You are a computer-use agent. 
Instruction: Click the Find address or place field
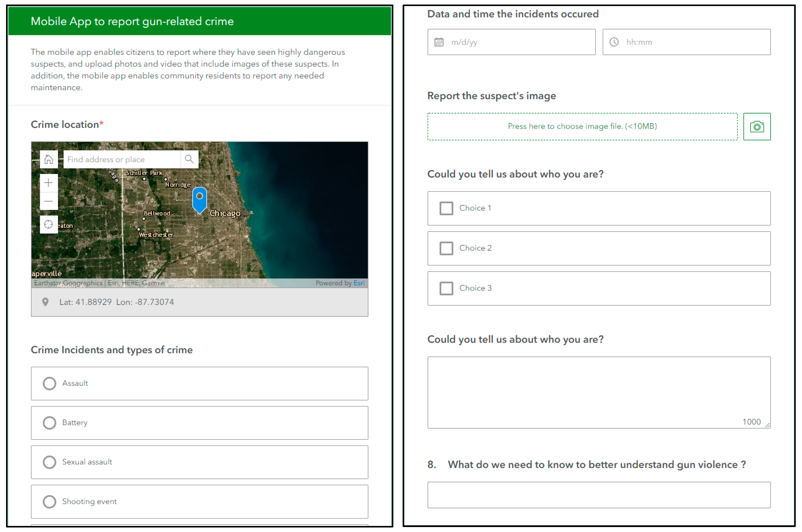[x=122, y=159]
